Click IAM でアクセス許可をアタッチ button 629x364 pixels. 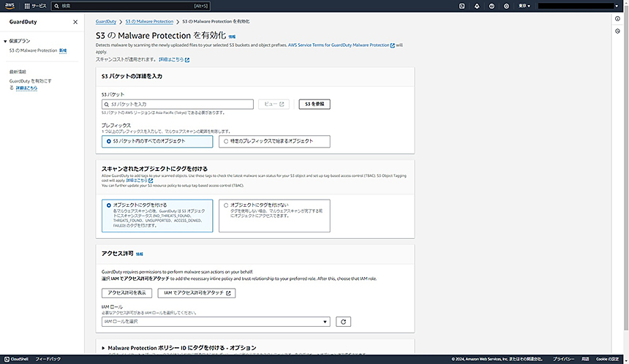tap(197, 293)
